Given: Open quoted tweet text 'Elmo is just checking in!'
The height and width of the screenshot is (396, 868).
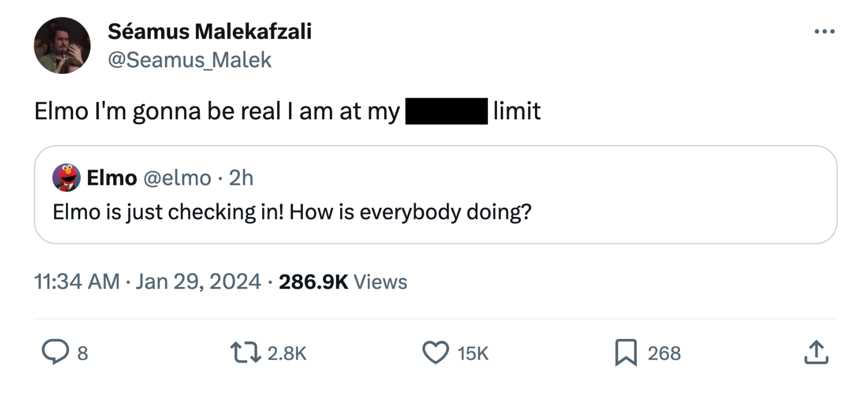Looking at the screenshot, I should coord(292,212).
